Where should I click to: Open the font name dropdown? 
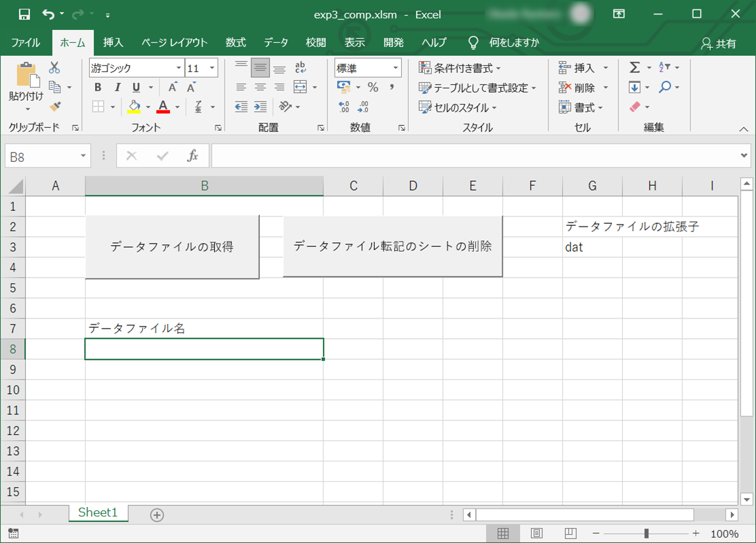pyautogui.click(x=179, y=68)
